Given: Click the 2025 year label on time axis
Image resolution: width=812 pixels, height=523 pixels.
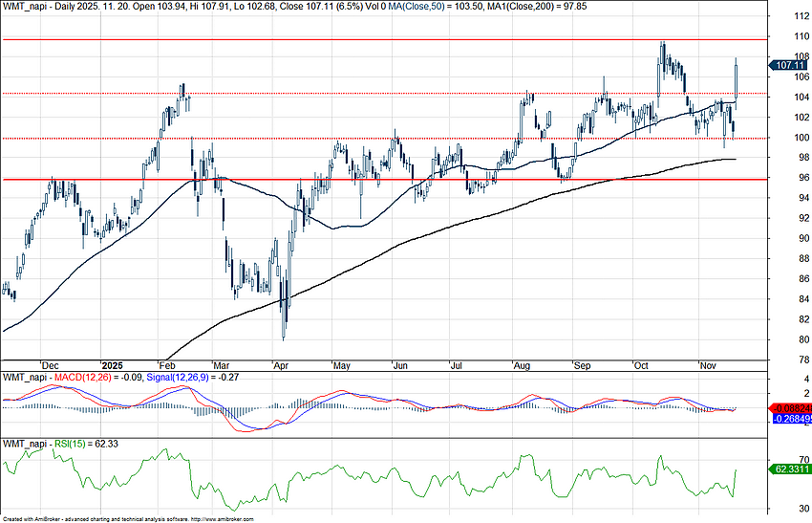Looking at the screenshot, I should pos(112,365).
